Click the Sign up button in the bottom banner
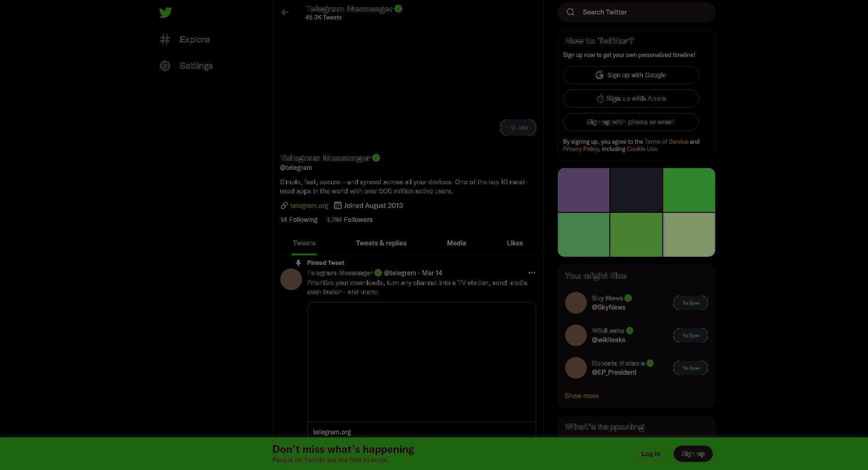 point(693,454)
